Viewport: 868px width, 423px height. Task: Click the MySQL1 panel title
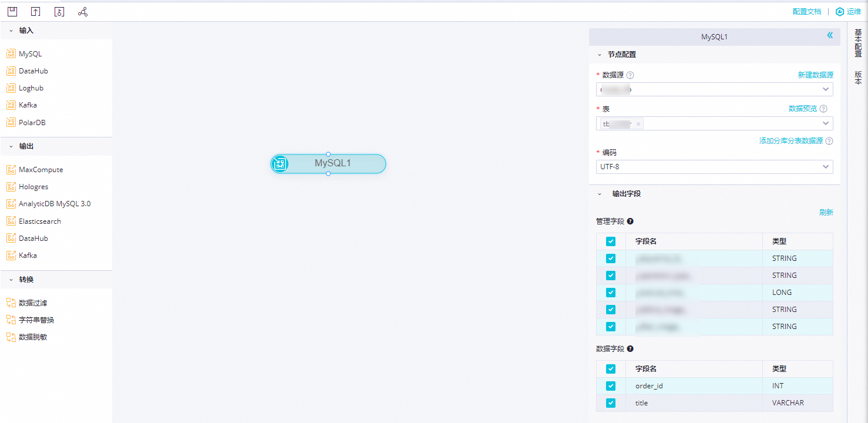(x=714, y=36)
